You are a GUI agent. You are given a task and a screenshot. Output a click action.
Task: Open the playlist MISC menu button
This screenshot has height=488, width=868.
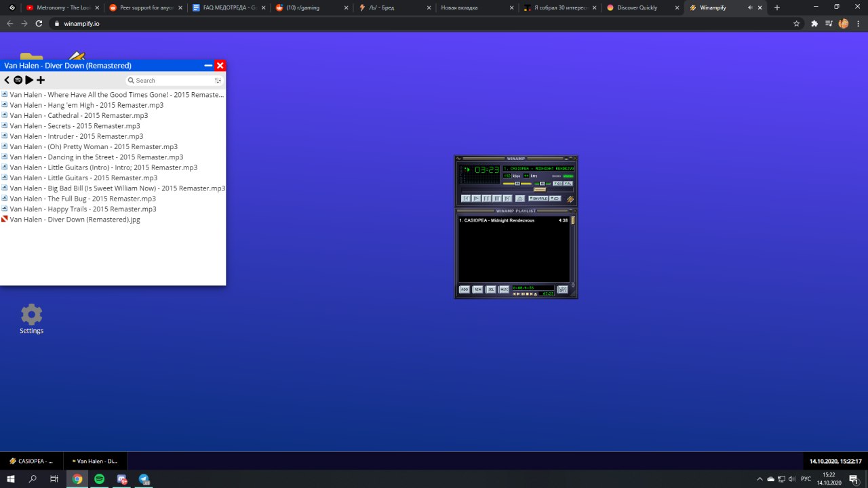tap(504, 289)
